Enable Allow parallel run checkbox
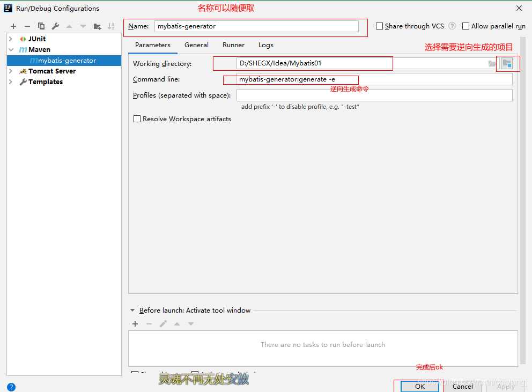This screenshot has width=532, height=392. 466,26
